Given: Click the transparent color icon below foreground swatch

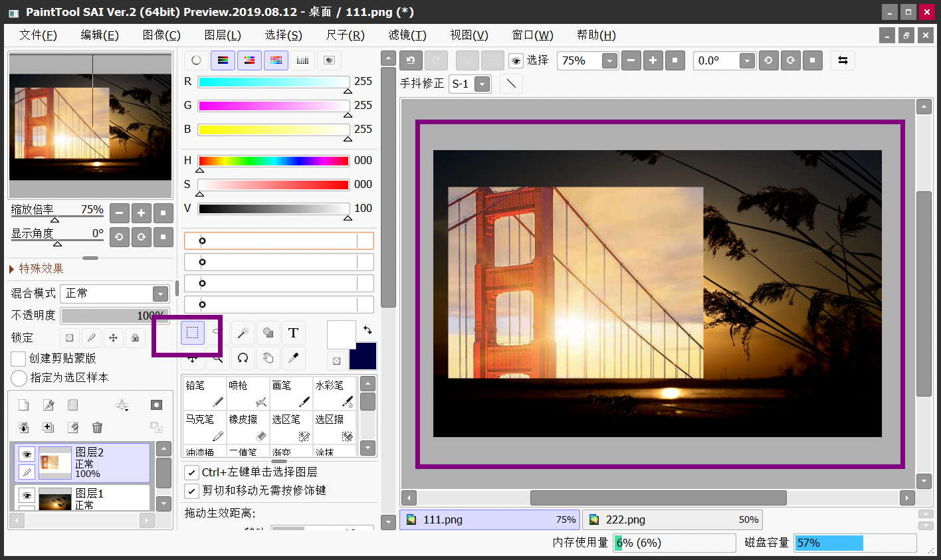Looking at the screenshot, I should click(336, 361).
